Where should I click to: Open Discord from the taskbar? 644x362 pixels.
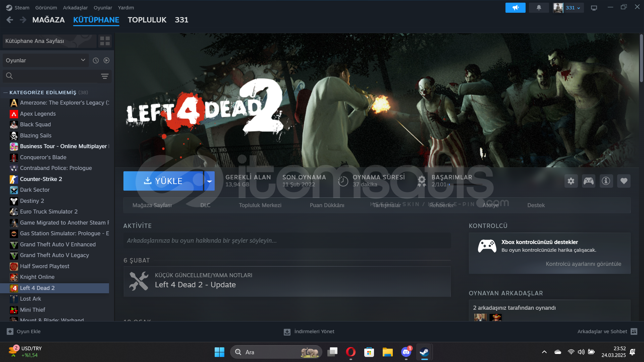[406, 352]
